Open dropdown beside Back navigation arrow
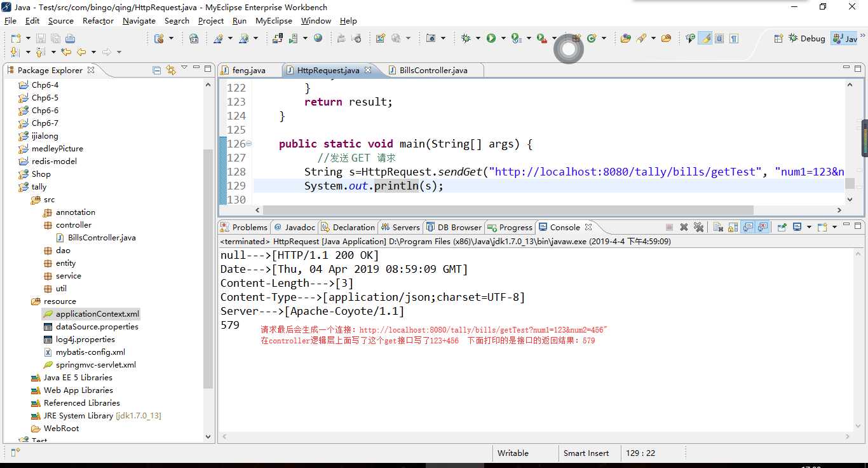 coord(93,52)
